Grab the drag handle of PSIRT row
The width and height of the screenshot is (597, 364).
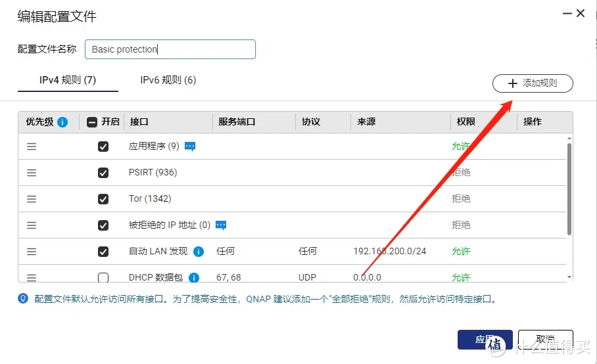32,173
